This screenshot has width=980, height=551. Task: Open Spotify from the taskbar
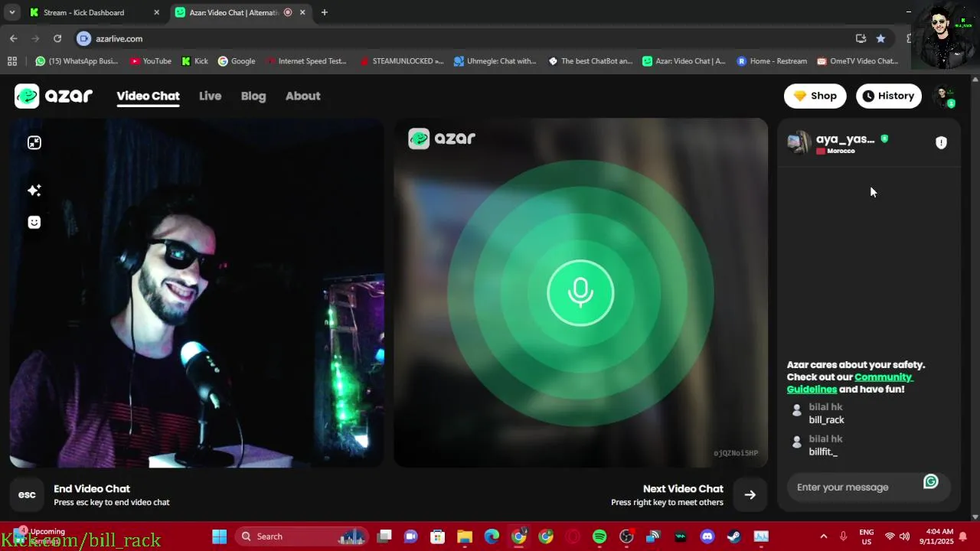point(599,536)
